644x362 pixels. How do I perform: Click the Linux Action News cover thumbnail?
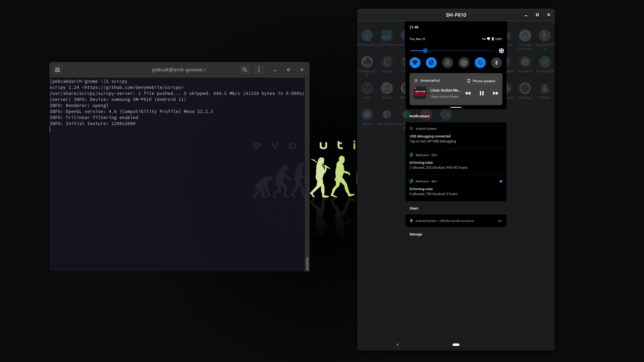[420, 93]
